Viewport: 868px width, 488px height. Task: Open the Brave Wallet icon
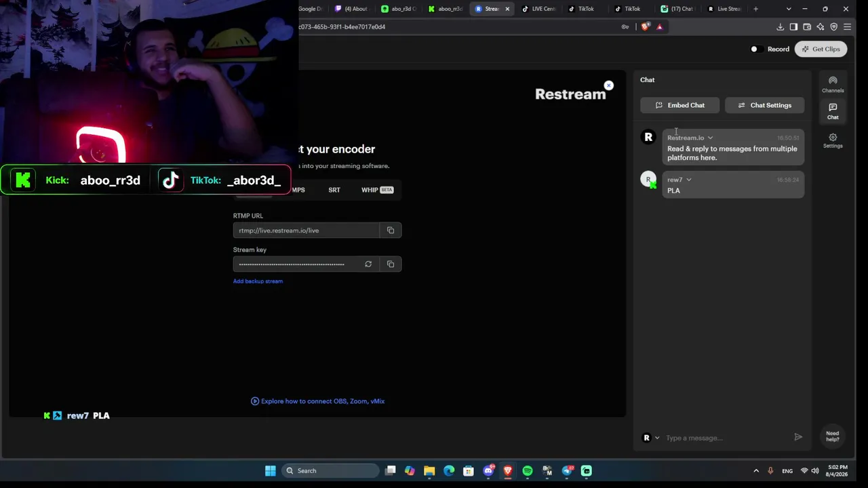click(x=807, y=26)
